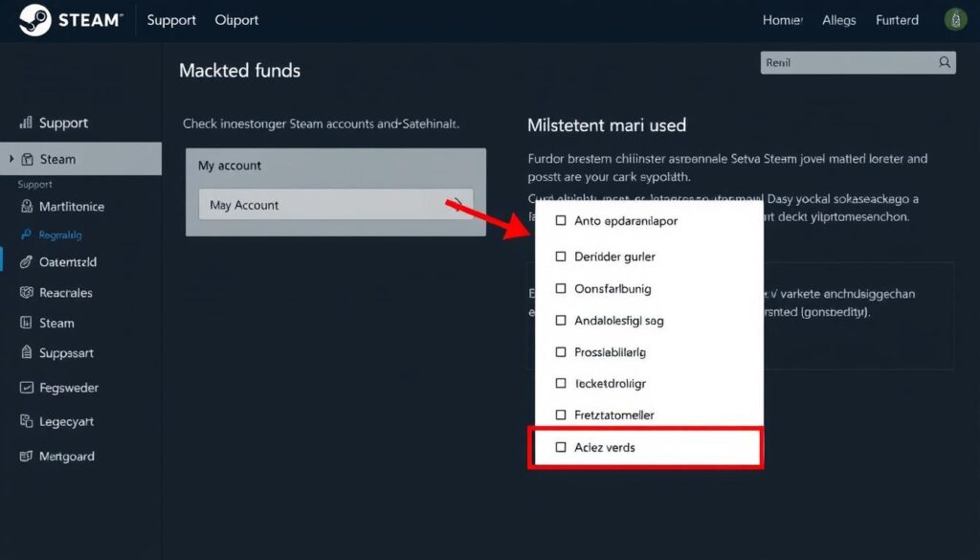Click the search magnifier icon
The height and width of the screenshot is (560, 980).
coord(944,61)
